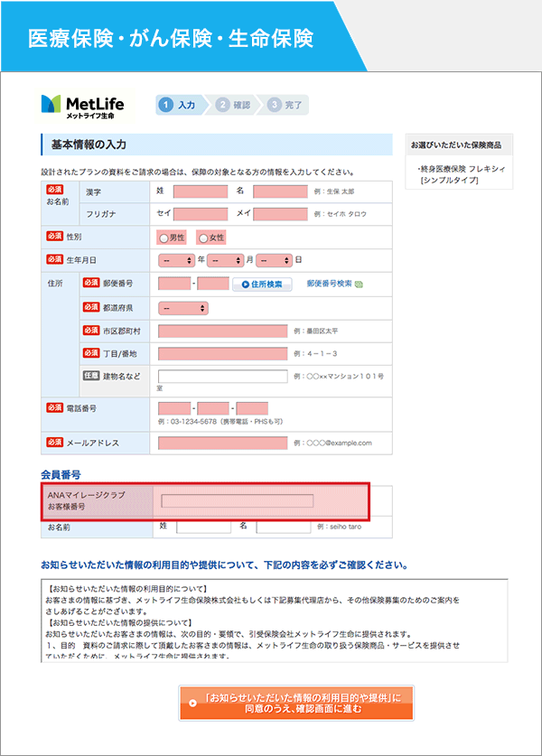The height and width of the screenshot is (756, 542).
Task: Click the 必須 badge beside 生年月日
Action: 55,259
